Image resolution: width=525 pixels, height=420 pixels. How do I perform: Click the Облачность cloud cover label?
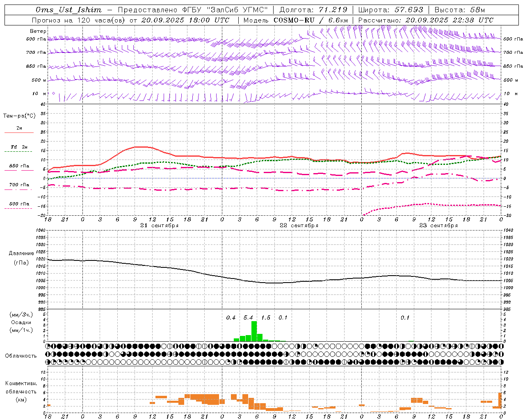click(x=21, y=356)
